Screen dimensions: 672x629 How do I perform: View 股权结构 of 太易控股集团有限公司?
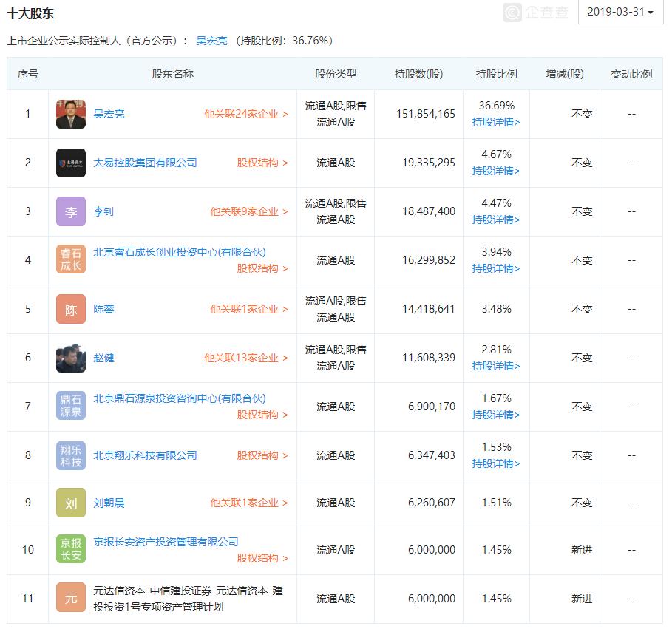click(x=260, y=163)
